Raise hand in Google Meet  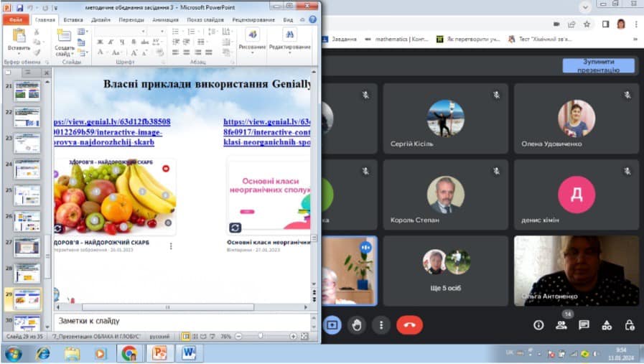[357, 325]
